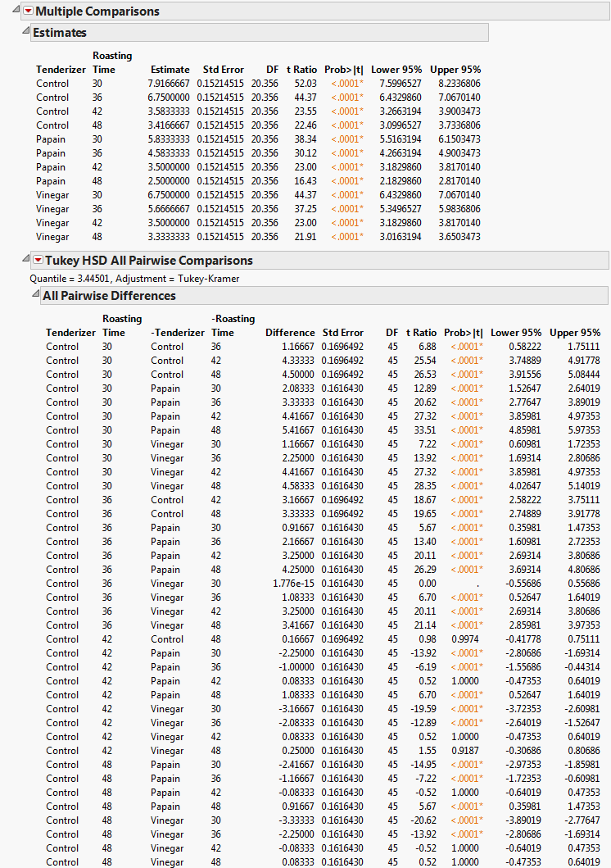Screen dimensions: 611x868
Task: Select the estimate value 2.5000000
Action: click(169, 181)
